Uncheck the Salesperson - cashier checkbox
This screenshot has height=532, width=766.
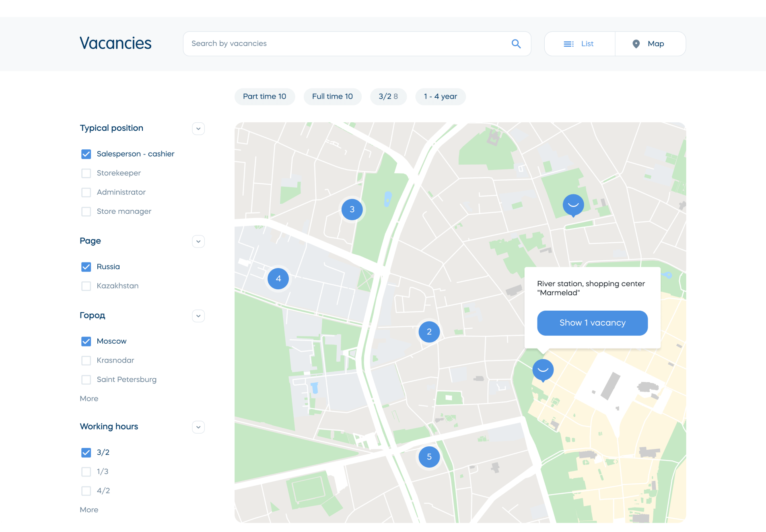[x=86, y=154]
